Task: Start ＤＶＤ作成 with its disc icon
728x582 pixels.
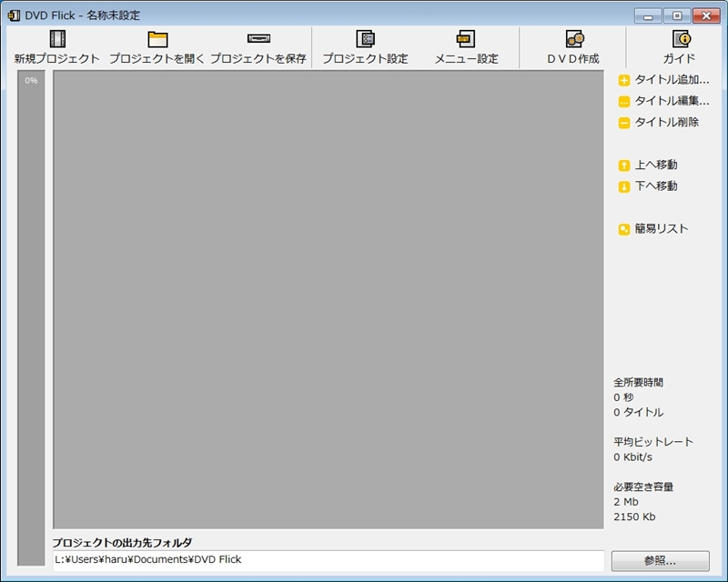Action: tap(575, 38)
